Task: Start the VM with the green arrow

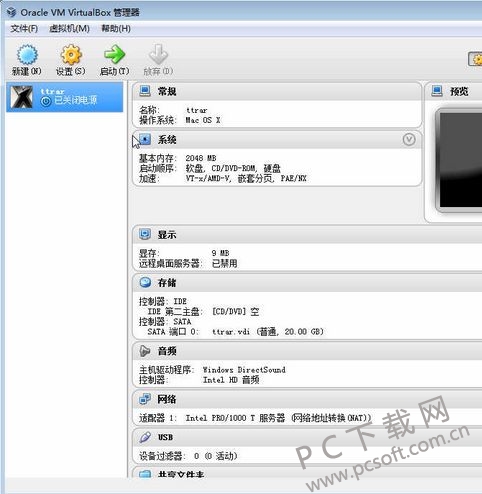Action: pos(114,55)
